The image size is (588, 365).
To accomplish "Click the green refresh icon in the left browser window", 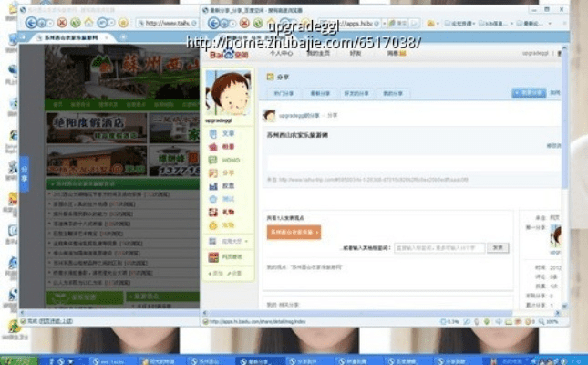I will tap(76, 23).
